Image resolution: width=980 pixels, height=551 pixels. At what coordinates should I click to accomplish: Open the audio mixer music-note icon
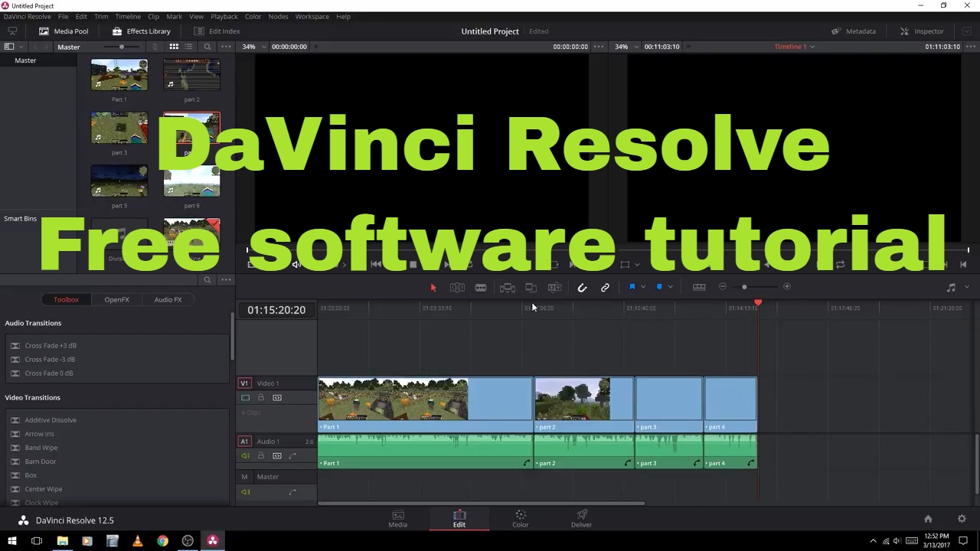point(951,288)
